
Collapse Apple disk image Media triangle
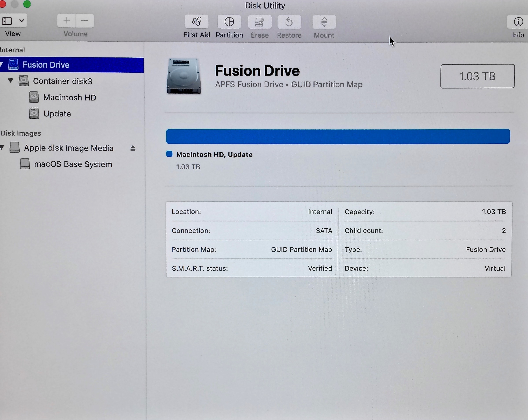pyautogui.click(x=2, y=147)
